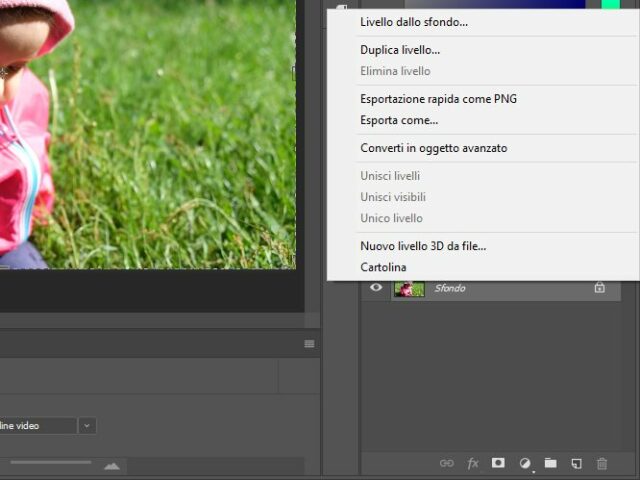Click the blue gradient color bar
This screenshot has width=640, height=480.
[x=495, y=4]
